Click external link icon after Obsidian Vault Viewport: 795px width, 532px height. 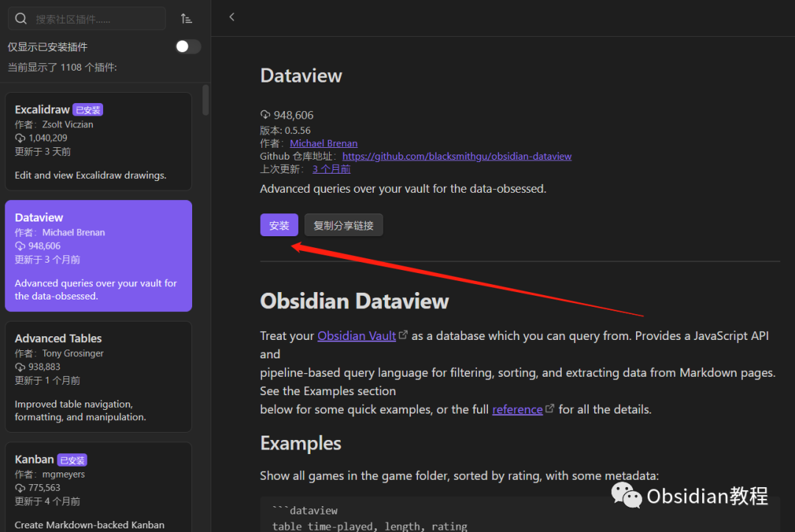(x=403, y=335)
